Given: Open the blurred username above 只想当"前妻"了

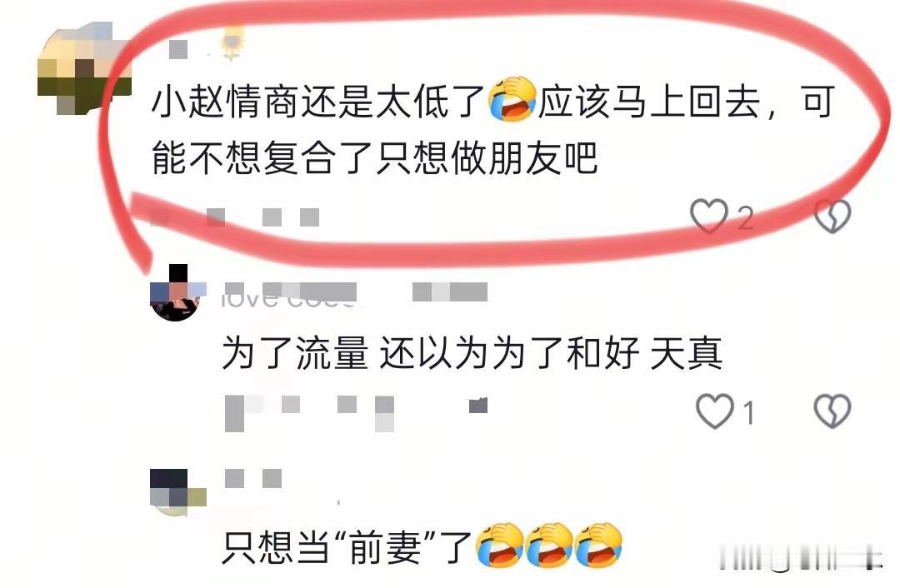Looking at the screenshot, I should point(253,478).
